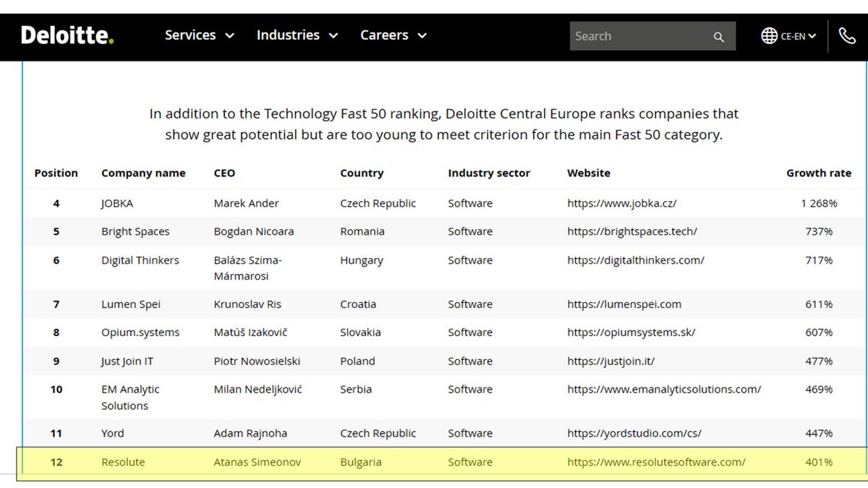The image size is (868, 488).
Task: Click the Company name column header
Action: point(143,174)
